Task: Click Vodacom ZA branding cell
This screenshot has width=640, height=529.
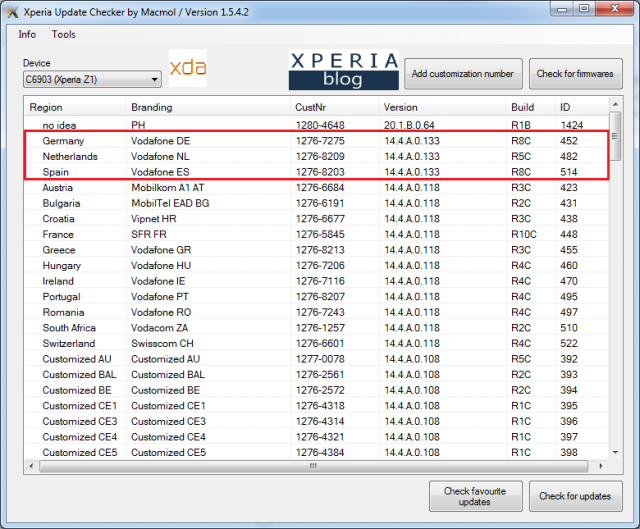Action: [159, 328]
